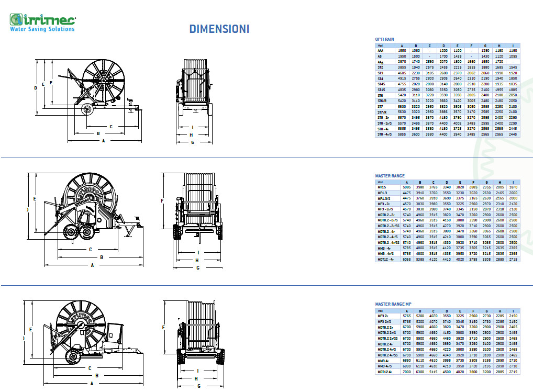Image resolution: width=533 pixels, height=392 pixels.
Task: Click the Master Range MP side-view drawing
Action: click(94, 333)
